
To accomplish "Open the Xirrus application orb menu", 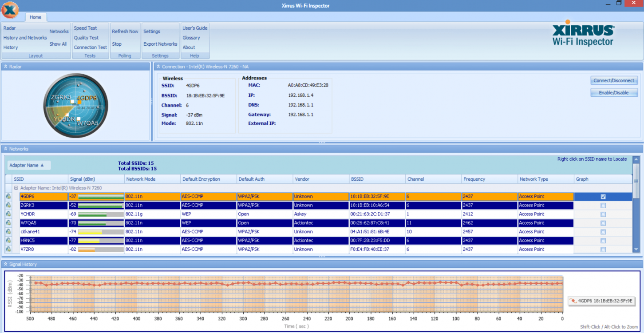I will click(x=10, y=10).
